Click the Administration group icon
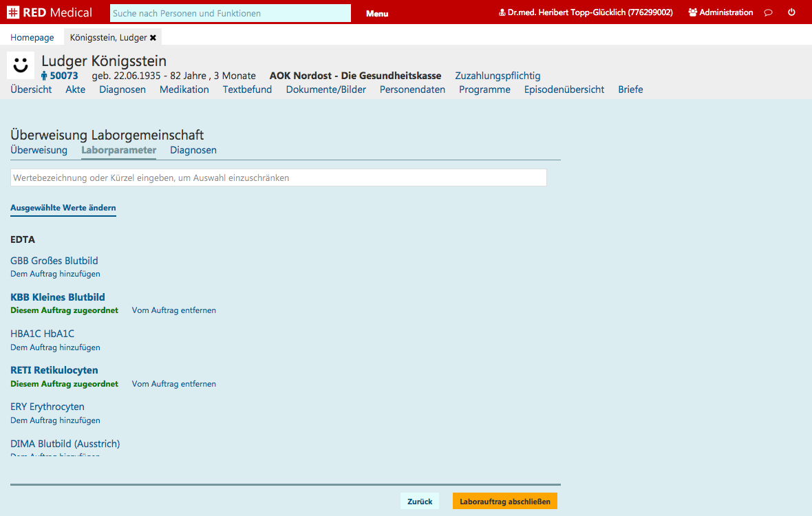 point(692,12)
